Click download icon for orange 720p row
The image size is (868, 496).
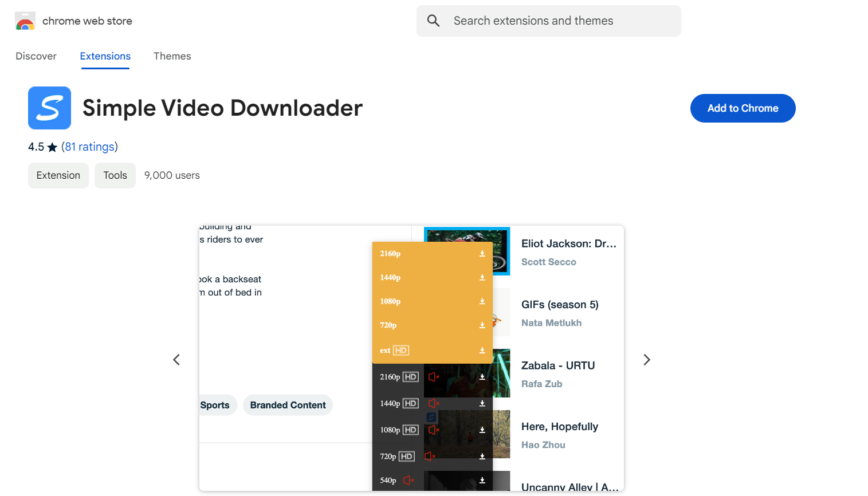(482, 325)
